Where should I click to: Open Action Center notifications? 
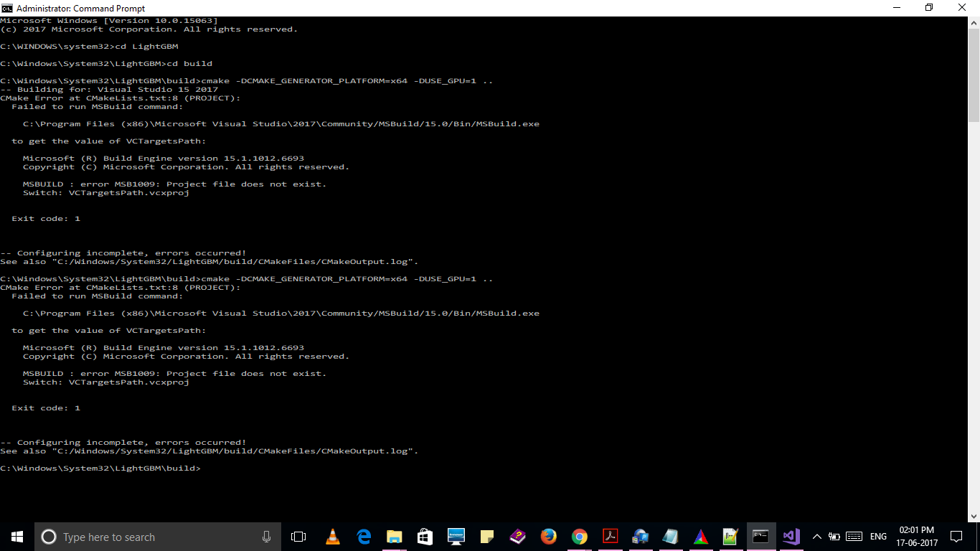pos(956,536)
